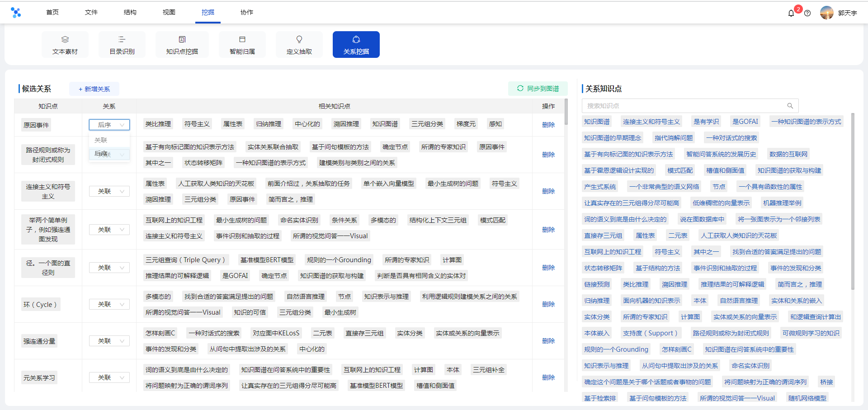The image size is (868, 410).
Task: Click the search magnifier icon
Action: click(x=790, y=106)
